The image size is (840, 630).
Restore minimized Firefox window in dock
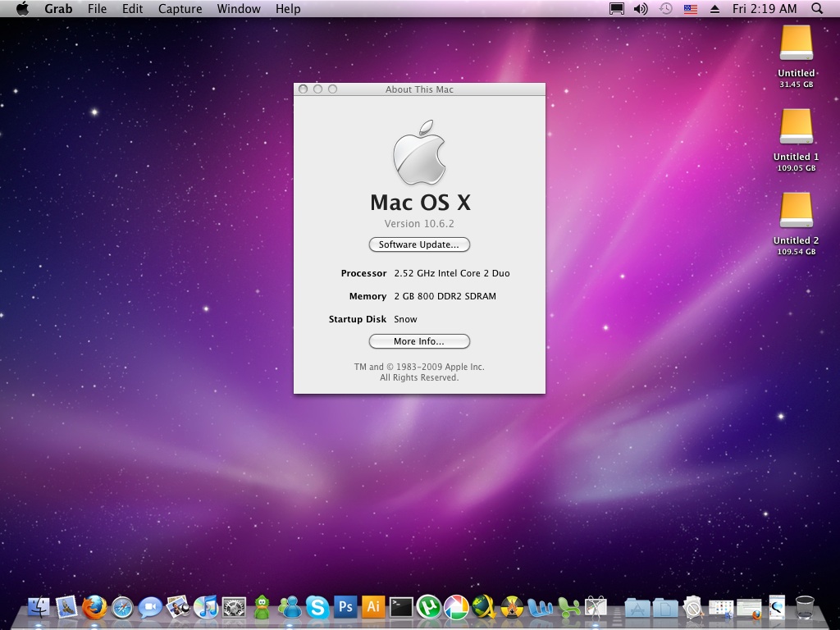(749, 609)
